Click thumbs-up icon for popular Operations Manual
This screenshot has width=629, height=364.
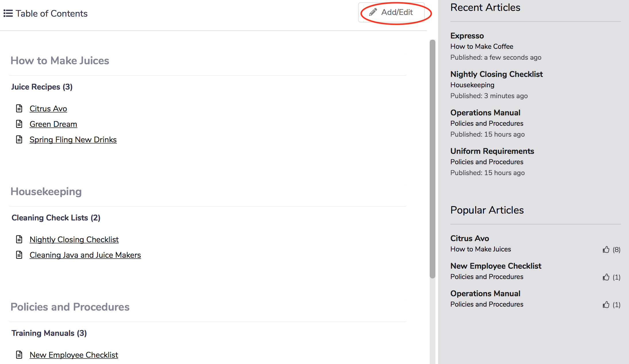606,305
